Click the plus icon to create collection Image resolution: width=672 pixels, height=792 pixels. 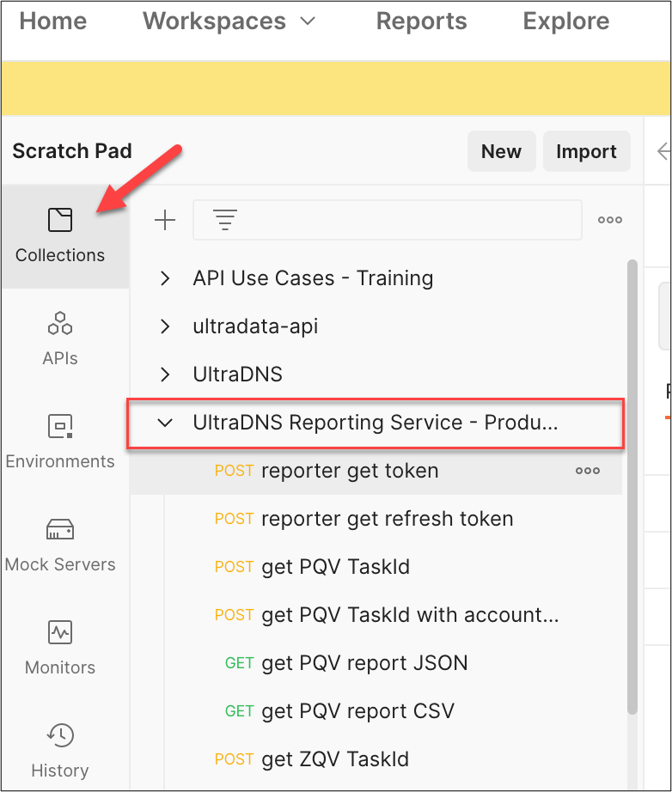click(x=165, y=220)
